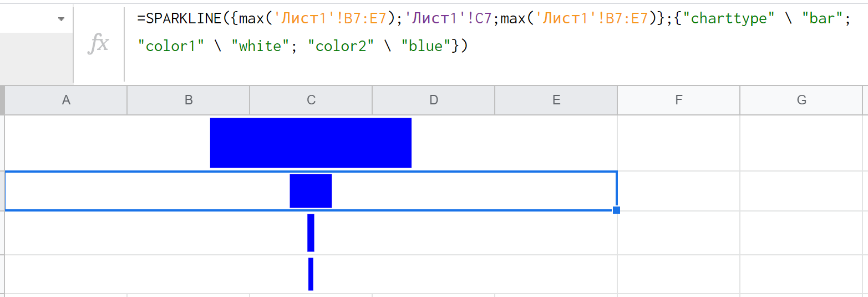Click "charttype" text in formula bar
This screenshot has height=297, width=868.
point(724,19)
